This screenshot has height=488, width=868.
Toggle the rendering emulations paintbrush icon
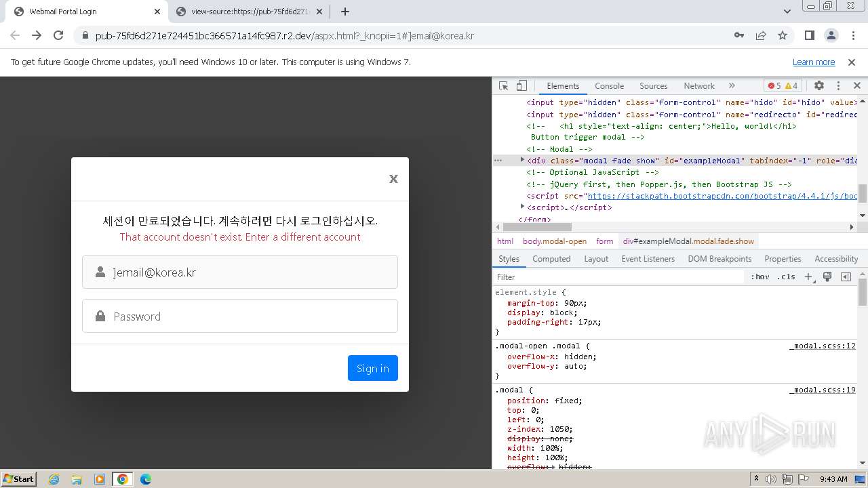pos(827,277)
